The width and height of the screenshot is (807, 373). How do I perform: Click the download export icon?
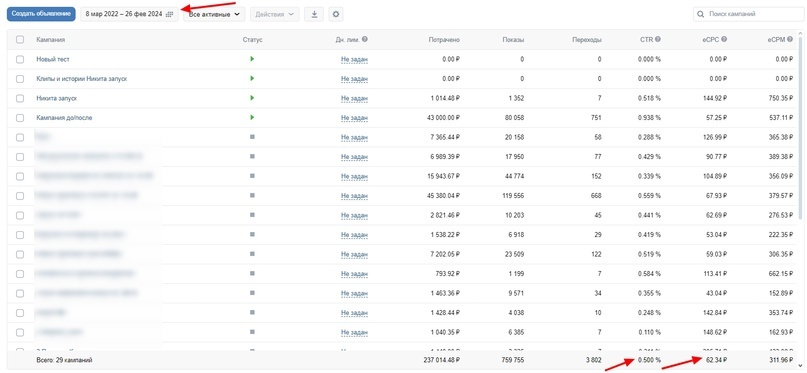(314, 14)
